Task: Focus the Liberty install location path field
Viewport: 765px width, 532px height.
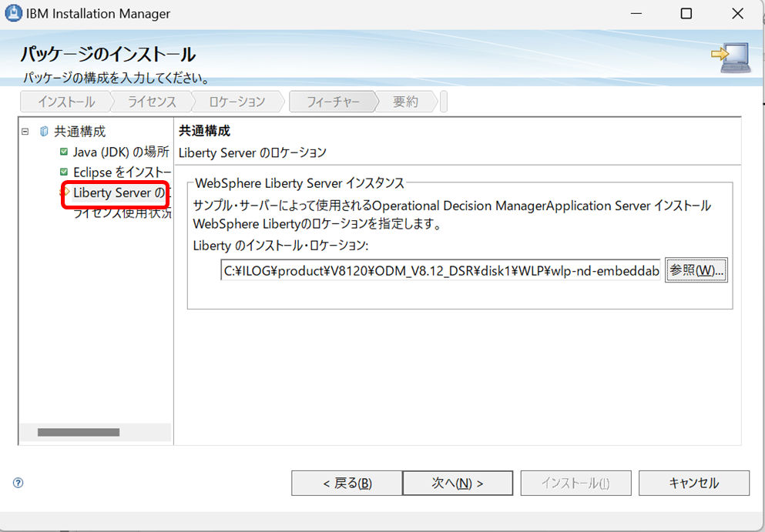Action: click(x=441, y=270)
